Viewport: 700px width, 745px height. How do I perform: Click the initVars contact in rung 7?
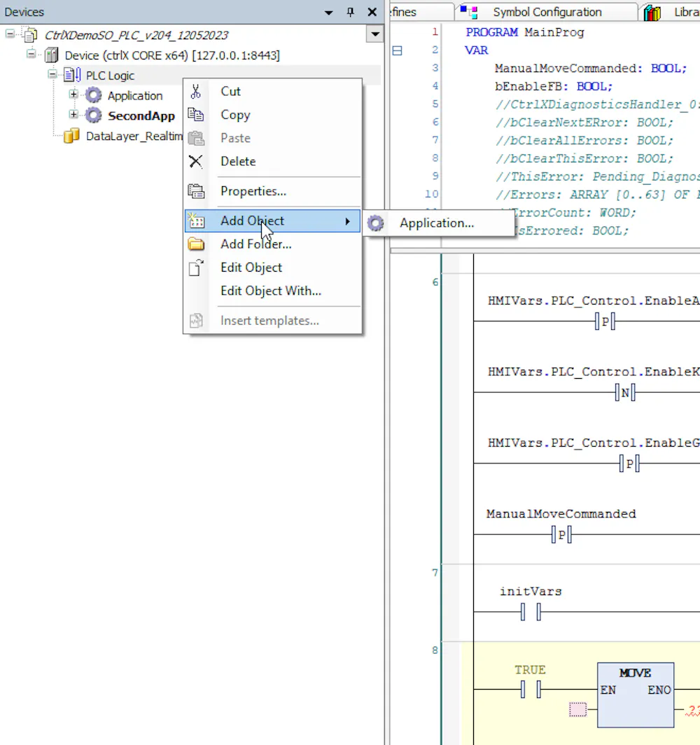pos(531,612)
